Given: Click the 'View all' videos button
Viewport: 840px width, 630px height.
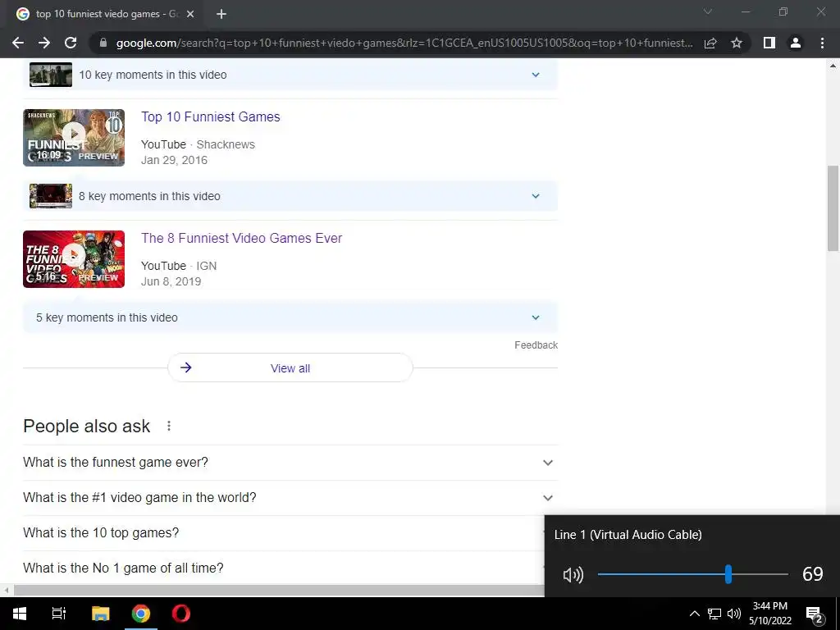Looking at the screenshot, I should 290,368.
